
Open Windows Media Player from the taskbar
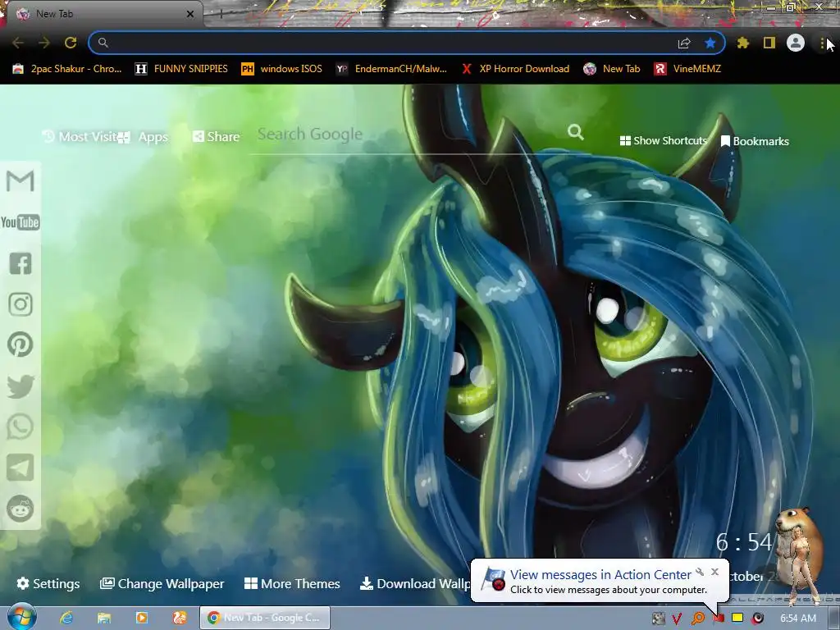(141, 618)
